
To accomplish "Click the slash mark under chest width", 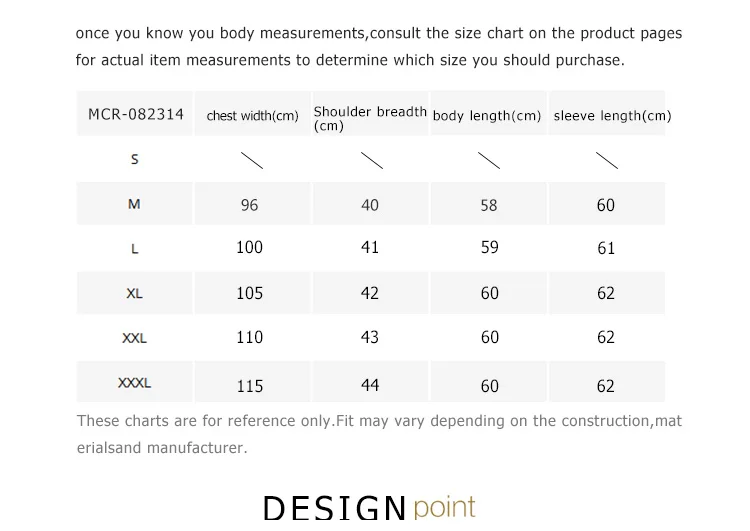I will coord(252,161).
